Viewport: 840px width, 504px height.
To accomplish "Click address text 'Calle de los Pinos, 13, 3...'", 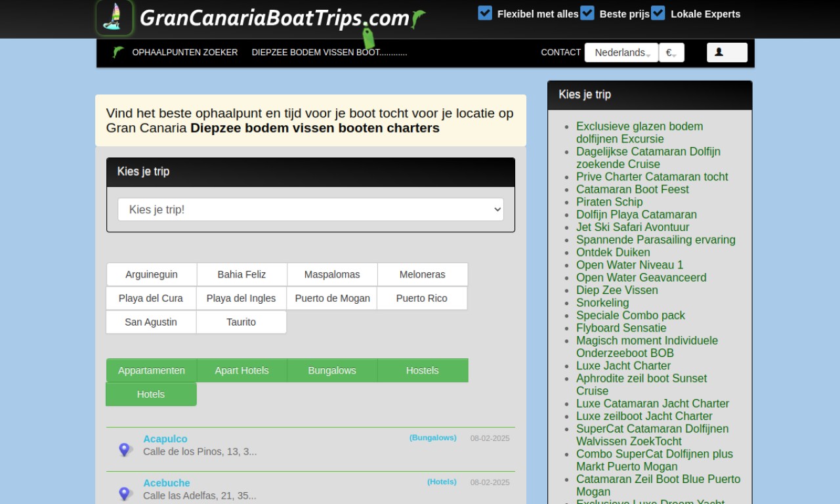I will tap(199, 451).
